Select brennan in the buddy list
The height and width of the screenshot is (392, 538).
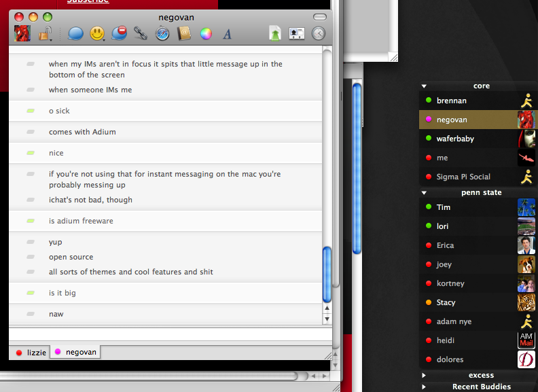pos(477,101)
